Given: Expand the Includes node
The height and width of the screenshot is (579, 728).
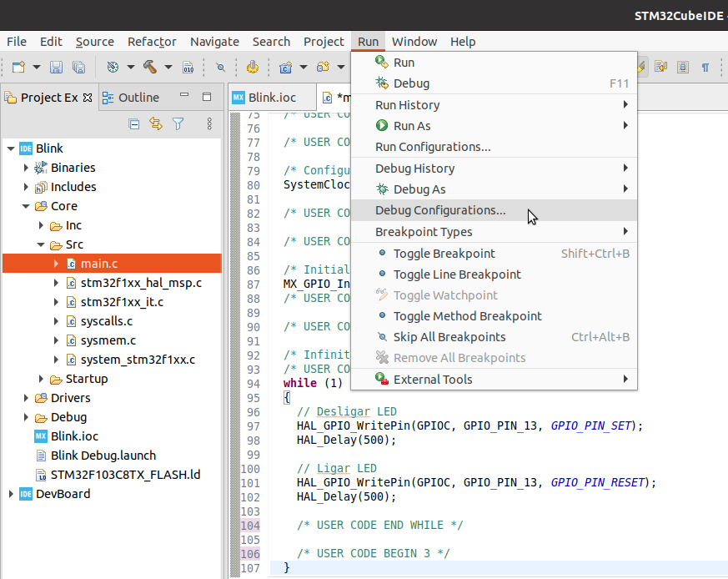Looking at the screenshot, I should point(26,187).
